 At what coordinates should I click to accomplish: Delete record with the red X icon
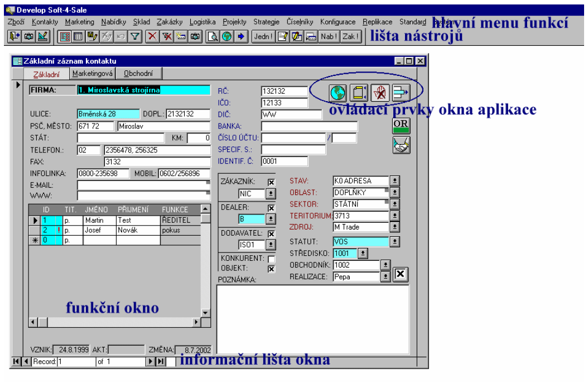tap(152, 37)
